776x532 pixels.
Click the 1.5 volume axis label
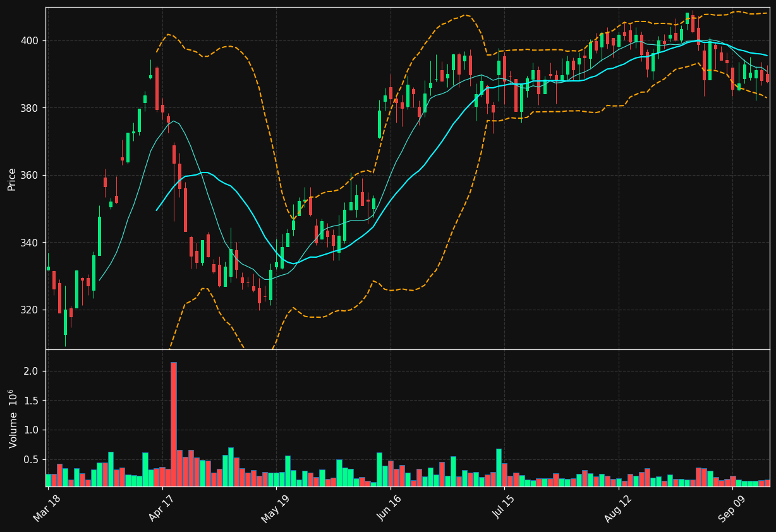click(x=32, y=401)
